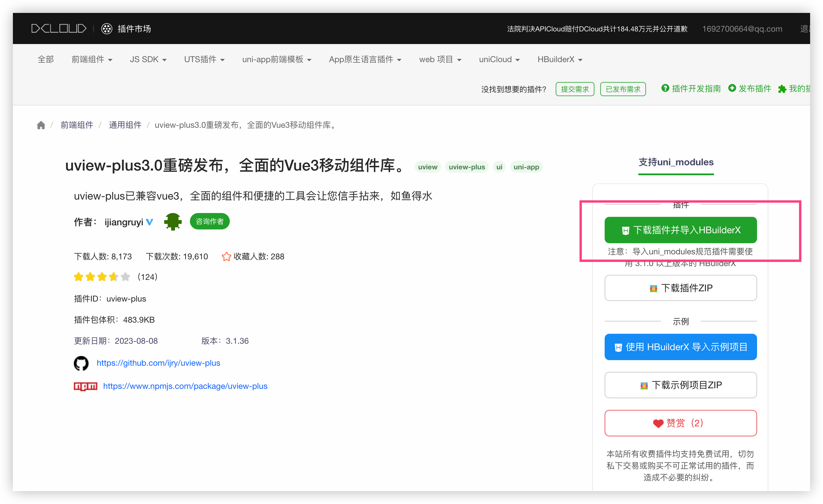
Task: Click the star rating row
Action: [102, 277]
